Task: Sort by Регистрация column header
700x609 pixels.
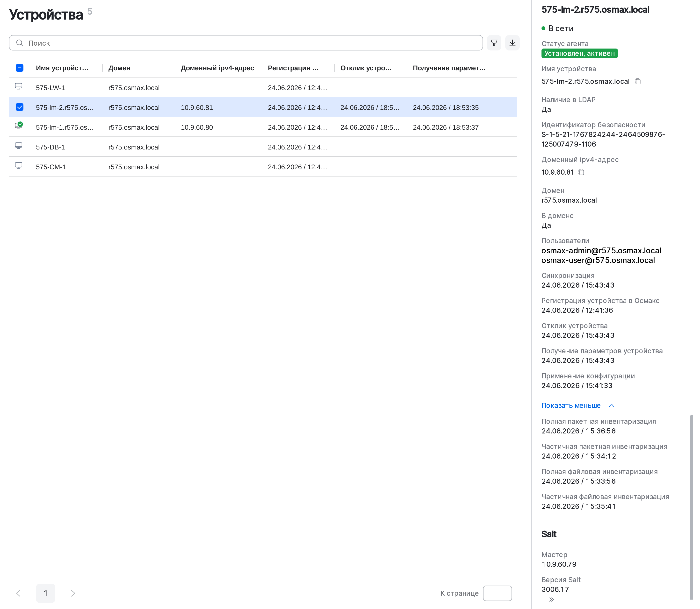Action: tap(293, 68)
